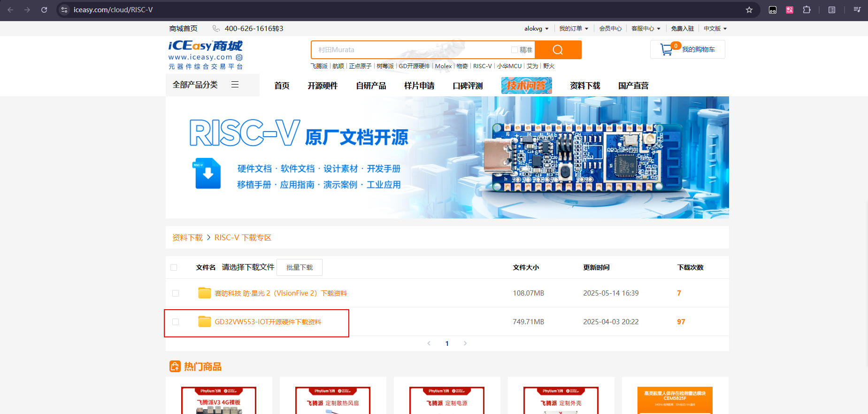Screen dimensions: 868x414
Task: Open the 样片申请 nav tab
Action: [x=419, y=86]
